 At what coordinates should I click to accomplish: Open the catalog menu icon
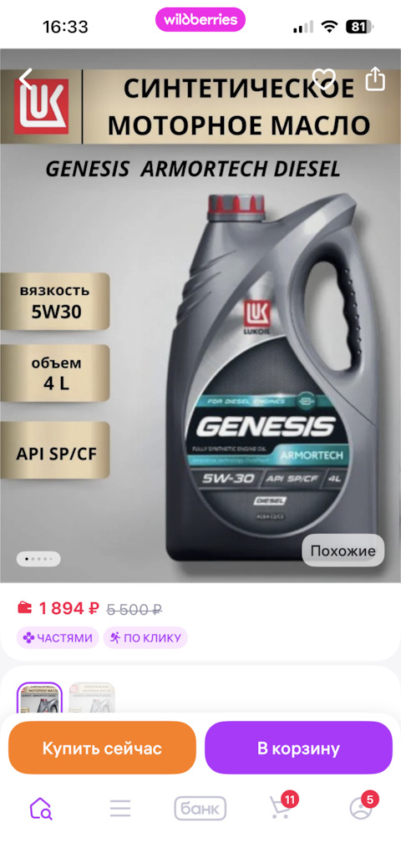pos(120,808)
